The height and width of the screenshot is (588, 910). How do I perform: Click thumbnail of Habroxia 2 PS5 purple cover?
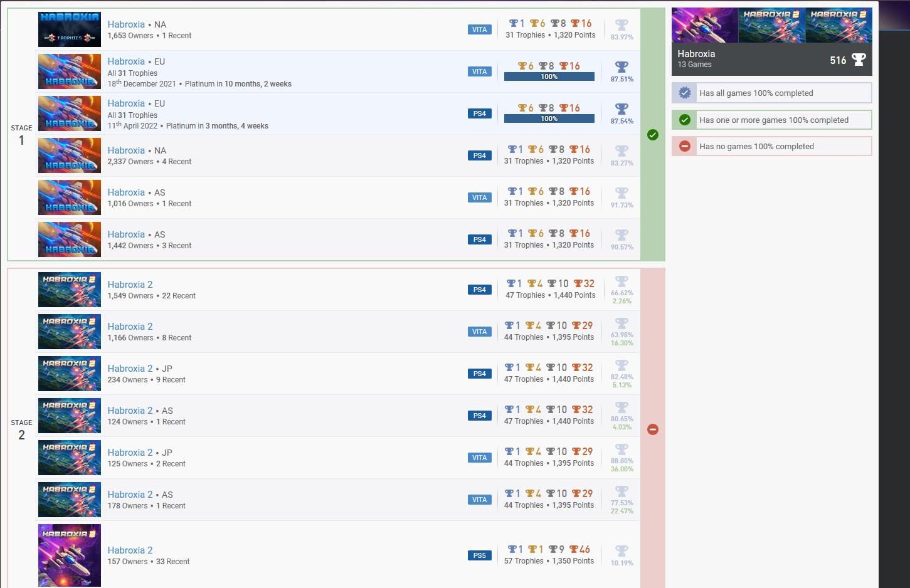click(70, 555)
